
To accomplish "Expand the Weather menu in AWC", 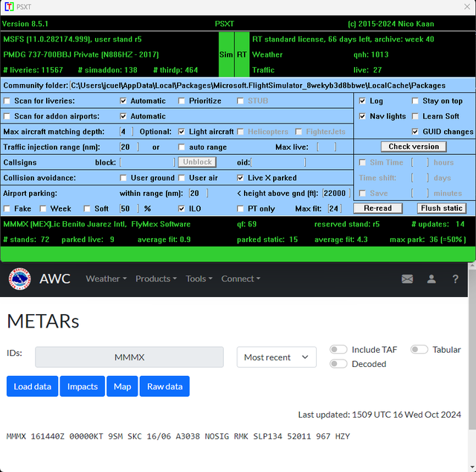I will pos(106,278).
